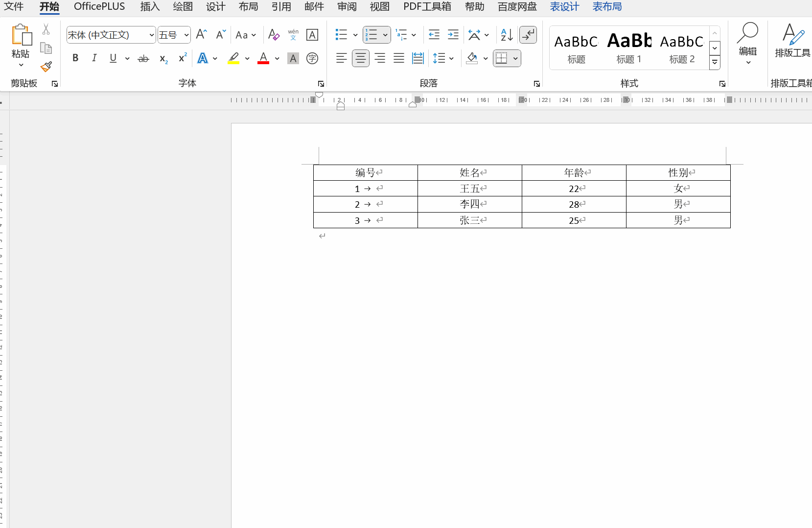The width and height of the screenshot is (812, 528).
Task: Click the Format Painter brush icon
Action: coord(46,67)
